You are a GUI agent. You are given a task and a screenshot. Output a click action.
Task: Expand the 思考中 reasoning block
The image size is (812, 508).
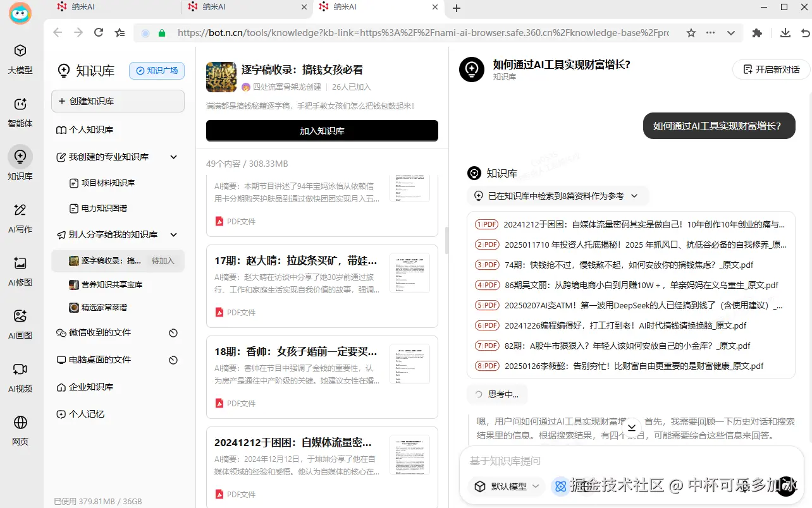[497, 394]
